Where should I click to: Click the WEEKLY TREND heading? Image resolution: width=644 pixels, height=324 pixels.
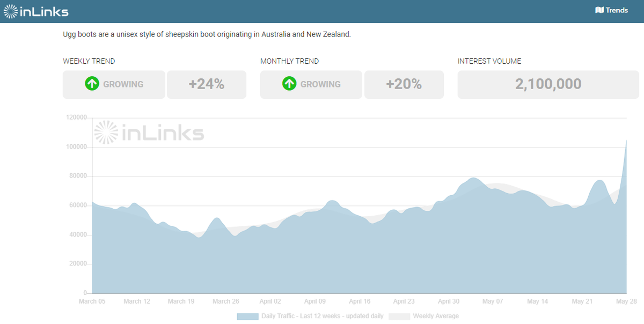tap(89, 61)
